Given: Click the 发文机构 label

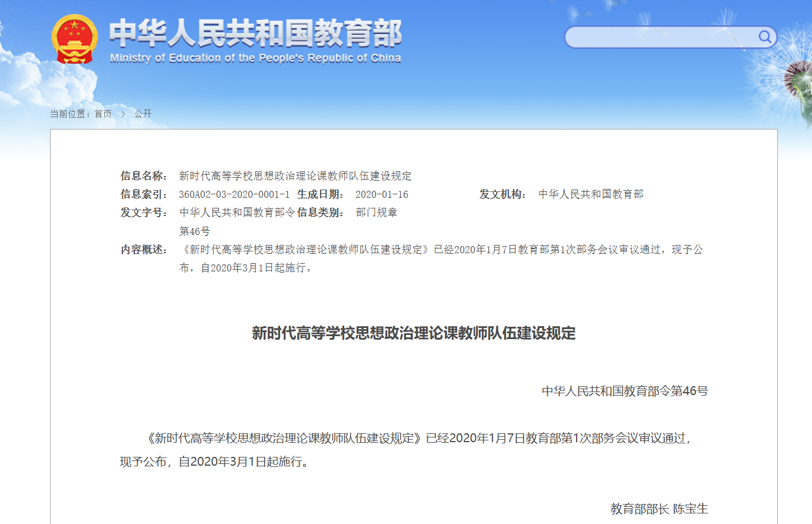Looking at the screenshot, I should point(503,194).
